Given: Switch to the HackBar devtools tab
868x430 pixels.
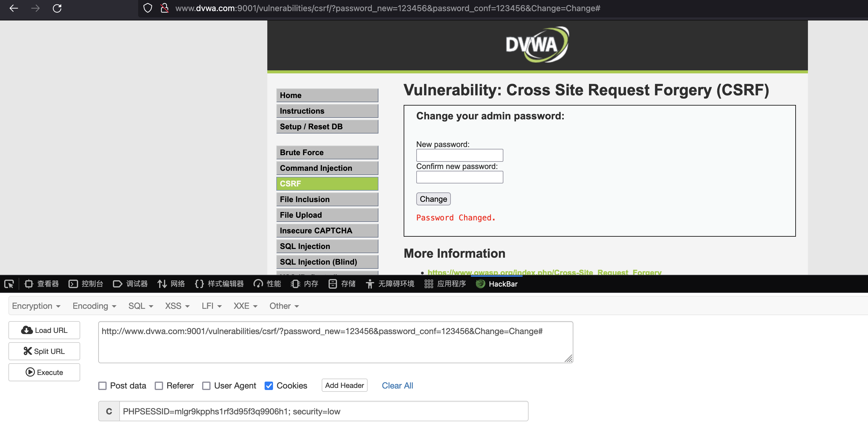Looking at the screenshot, I should point(497,284).
